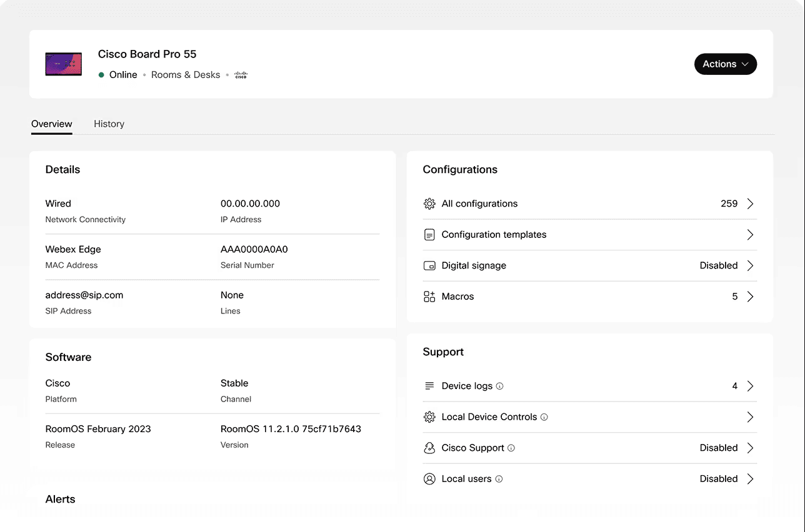Open Local users with the chevron
The width and height of the screenshot is (805, 532).
tap(751, 479)
